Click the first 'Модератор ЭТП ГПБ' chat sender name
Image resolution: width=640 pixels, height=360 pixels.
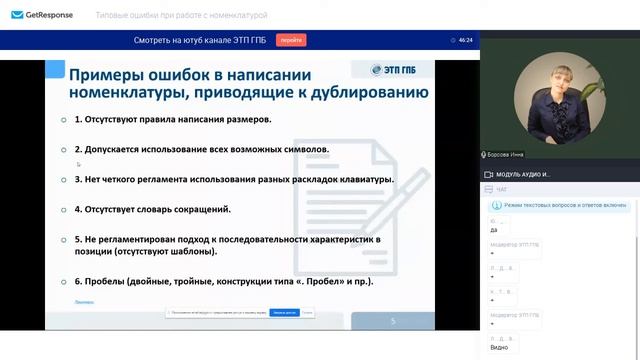click(514, 244)
